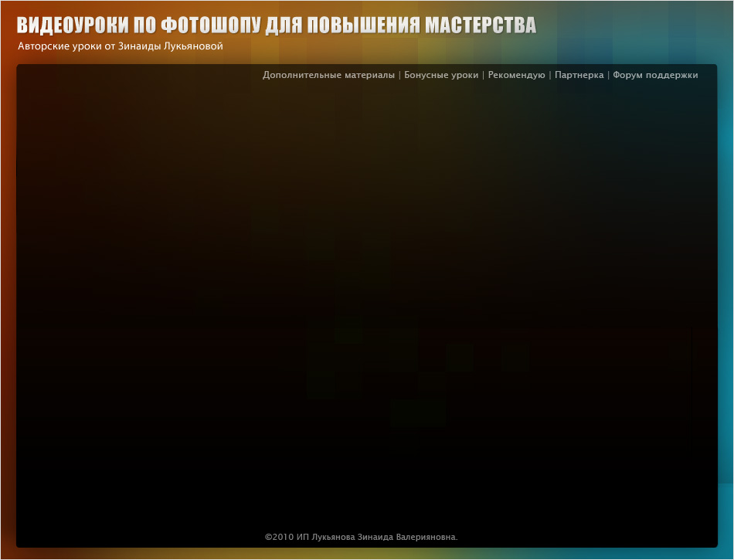Open the Рекомендую page
Screen dimensions: 734x560
tap(516, 76)
